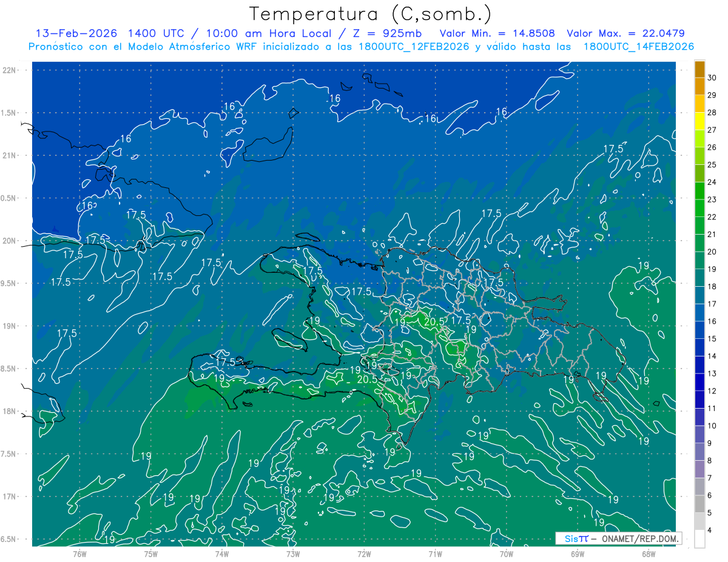Click the color scale label "21"

tap(712, 235)
